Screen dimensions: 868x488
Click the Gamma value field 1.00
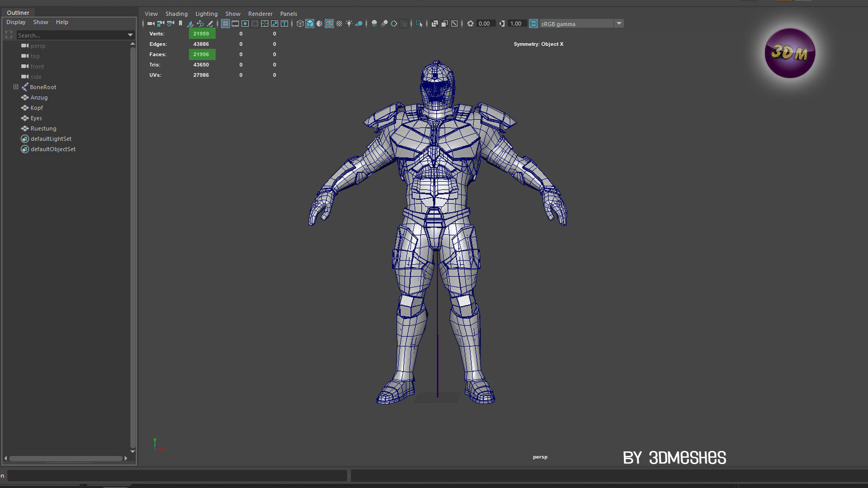coord(517,23)
